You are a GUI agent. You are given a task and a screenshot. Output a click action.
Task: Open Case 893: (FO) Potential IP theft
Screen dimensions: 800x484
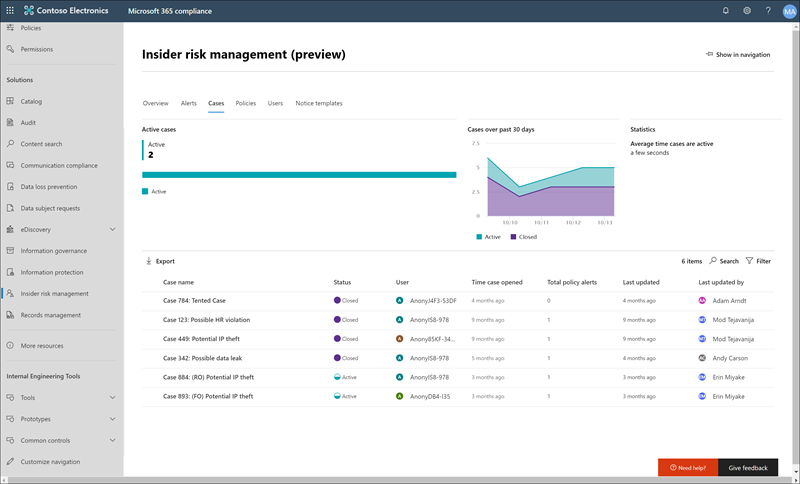(x=208, y=396)
